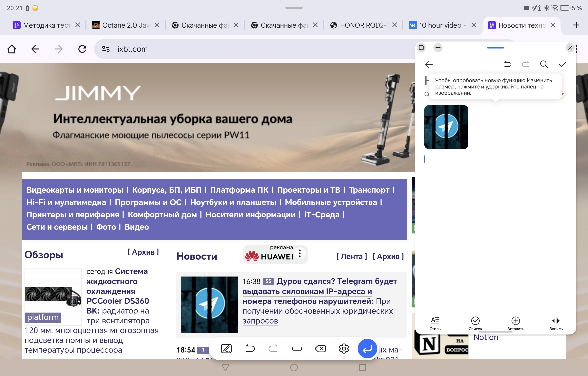This screenshot has height=376, width=588.
Task: Open the Лента news feed link
Action: [x=352, y=256]
